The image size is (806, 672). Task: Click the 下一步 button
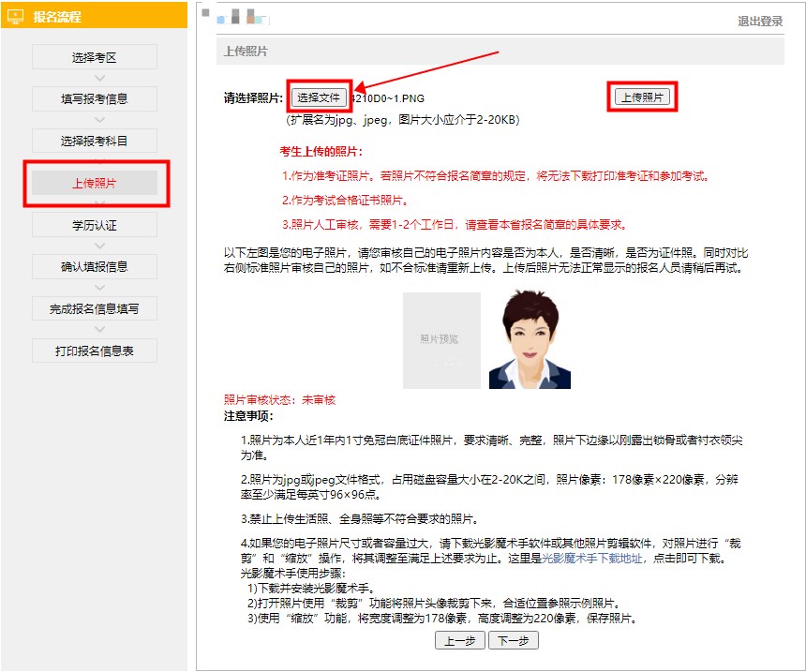tap(515, 640)
